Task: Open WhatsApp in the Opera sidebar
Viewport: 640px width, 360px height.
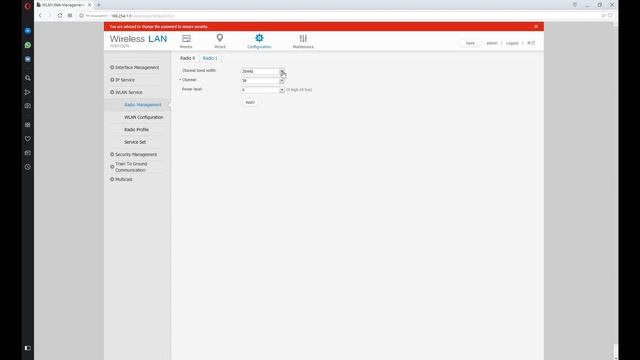Action: [28, 45]
